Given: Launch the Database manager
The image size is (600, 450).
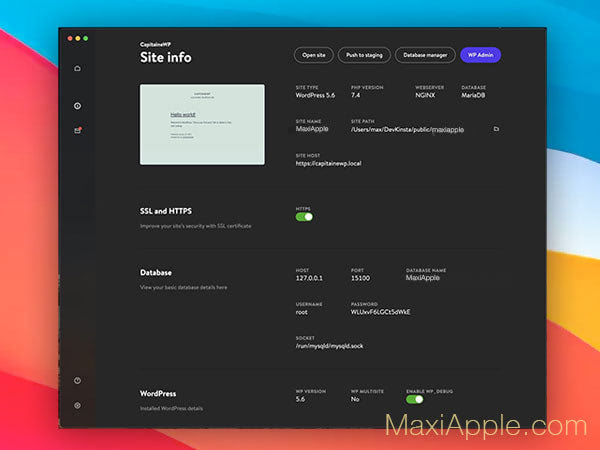Looking at the screenshot, I should pyautogui.click(x=425, y=55).
